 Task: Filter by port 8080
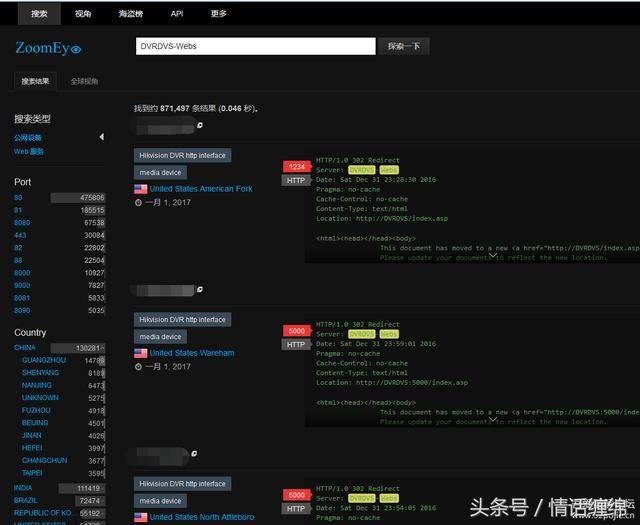(22, 223)
